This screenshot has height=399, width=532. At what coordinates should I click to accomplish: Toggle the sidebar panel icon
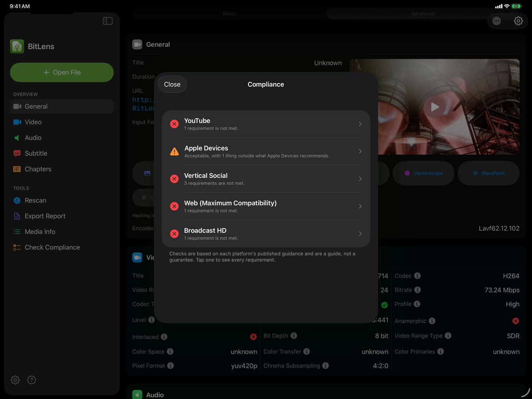pos(108,21)
